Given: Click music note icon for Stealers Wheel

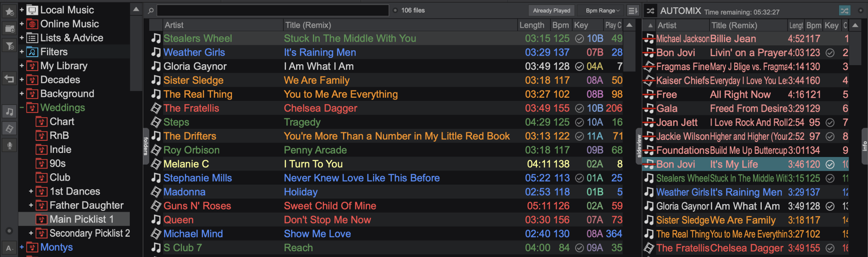Looking at the screenshot, I should point(156,38).
